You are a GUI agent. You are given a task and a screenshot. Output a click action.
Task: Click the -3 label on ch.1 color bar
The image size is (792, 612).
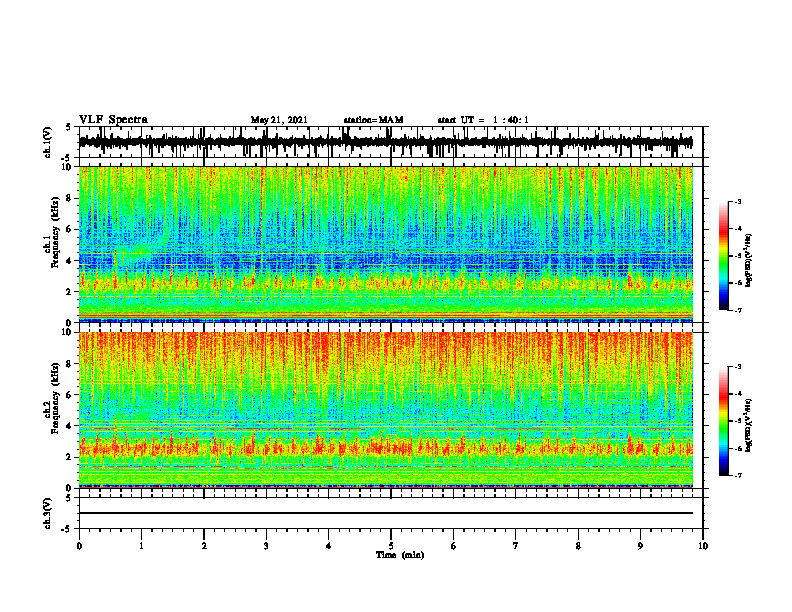[738, 202]
